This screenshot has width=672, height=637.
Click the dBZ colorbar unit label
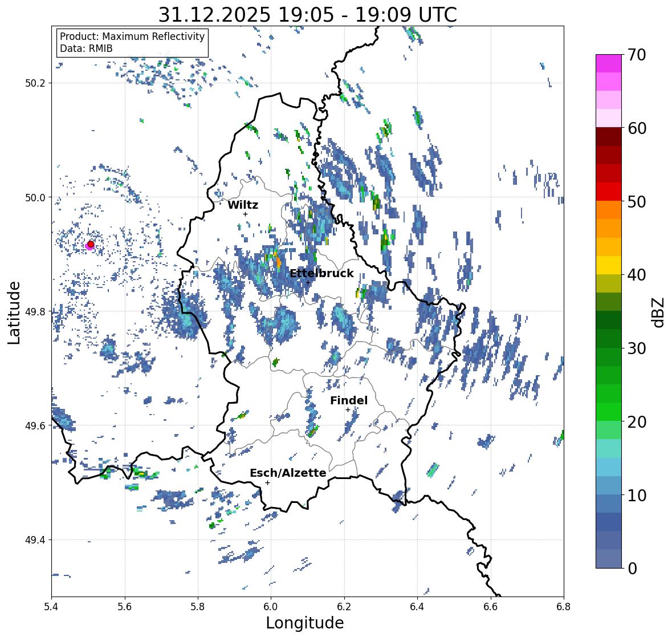(x=658, y=312)
